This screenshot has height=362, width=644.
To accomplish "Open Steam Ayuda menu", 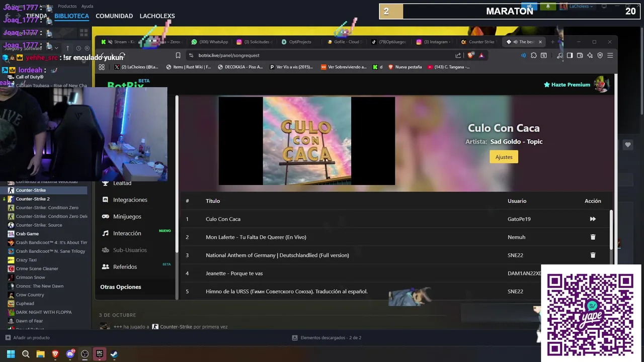I will click(87, 6).
